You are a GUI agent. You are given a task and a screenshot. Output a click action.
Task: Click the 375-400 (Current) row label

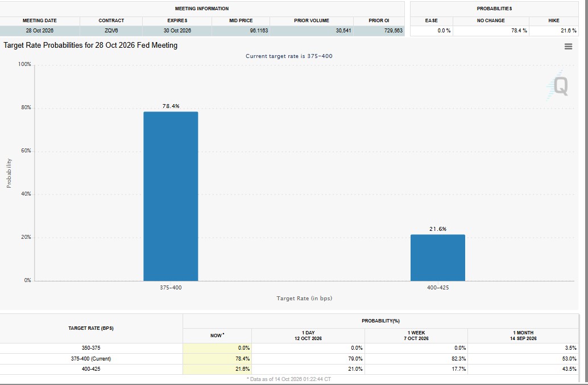tap(91, 359)
